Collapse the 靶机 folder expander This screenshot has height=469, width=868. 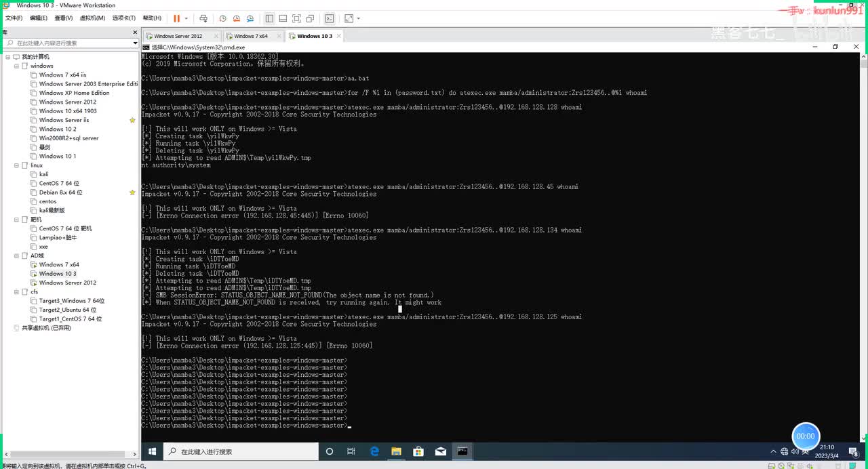[16, 220]
